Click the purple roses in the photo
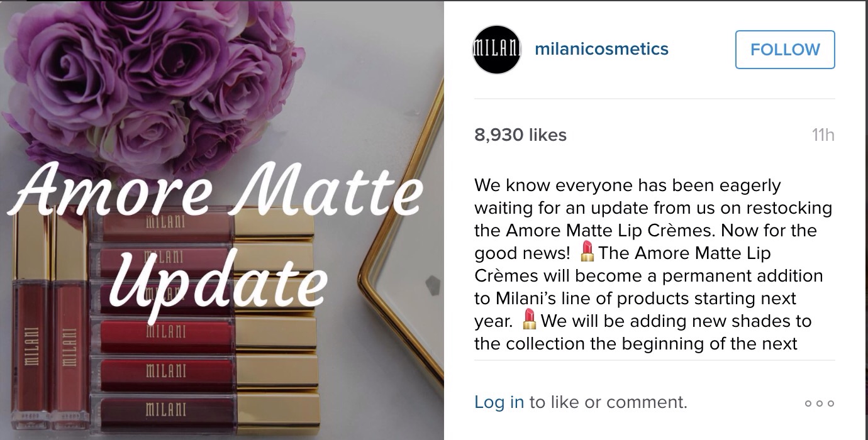868x440 pixels. [x=156, y=82]
